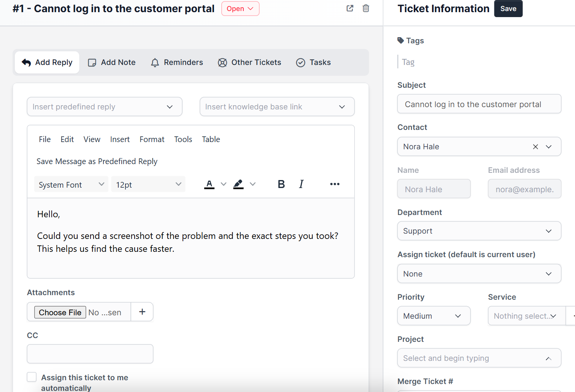
Task: Open the Tasks tab
Action: coord(313,62)
